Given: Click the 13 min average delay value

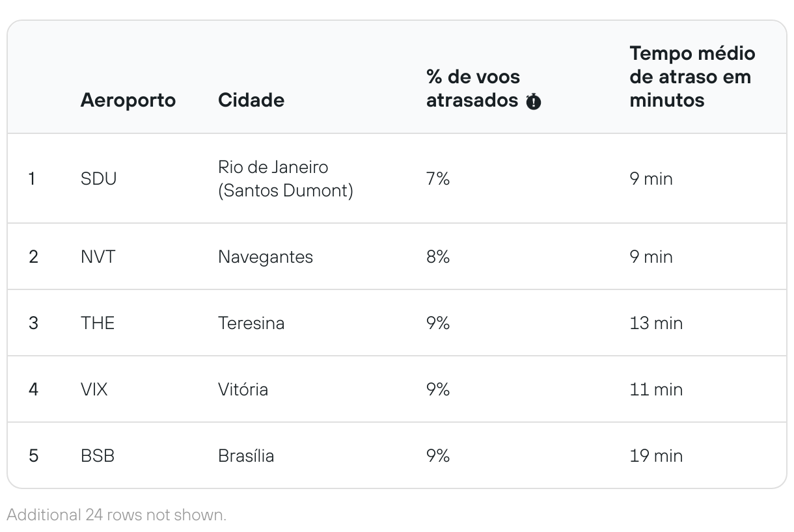Looking at the screenshot, I should [656, 323].
